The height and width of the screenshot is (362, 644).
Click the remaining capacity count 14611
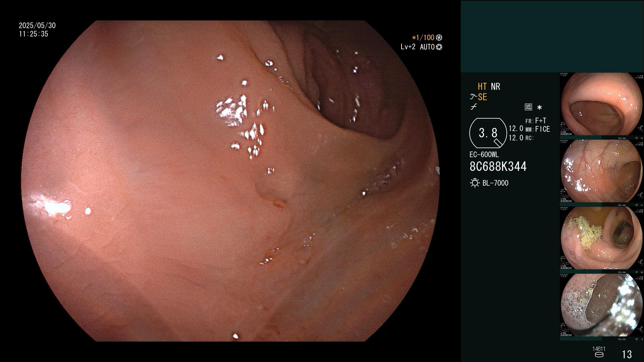599,349
